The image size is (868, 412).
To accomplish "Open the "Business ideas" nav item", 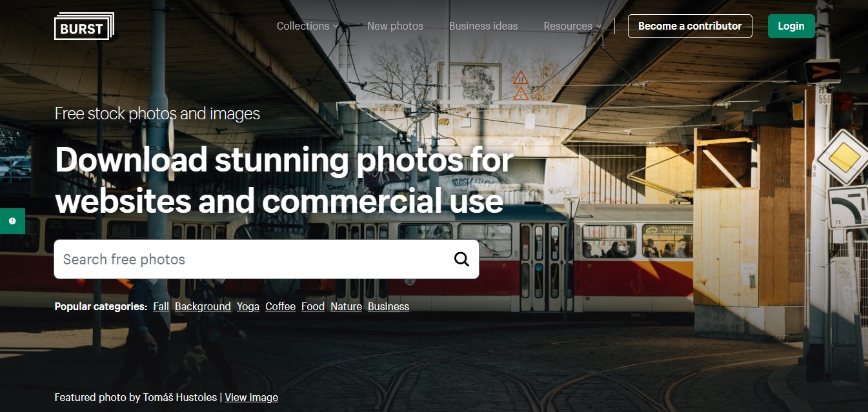I will [483, 26].
